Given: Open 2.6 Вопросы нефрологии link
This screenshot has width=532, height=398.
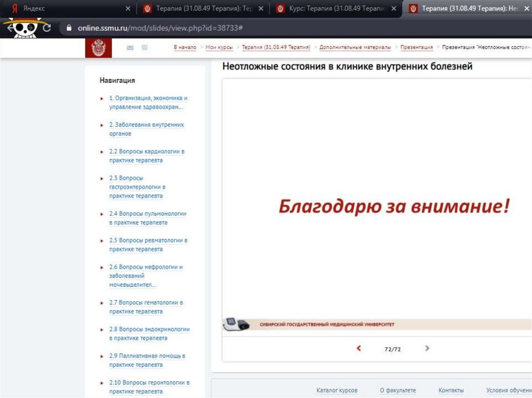Looking at the screenshot, I should (146, 276).
